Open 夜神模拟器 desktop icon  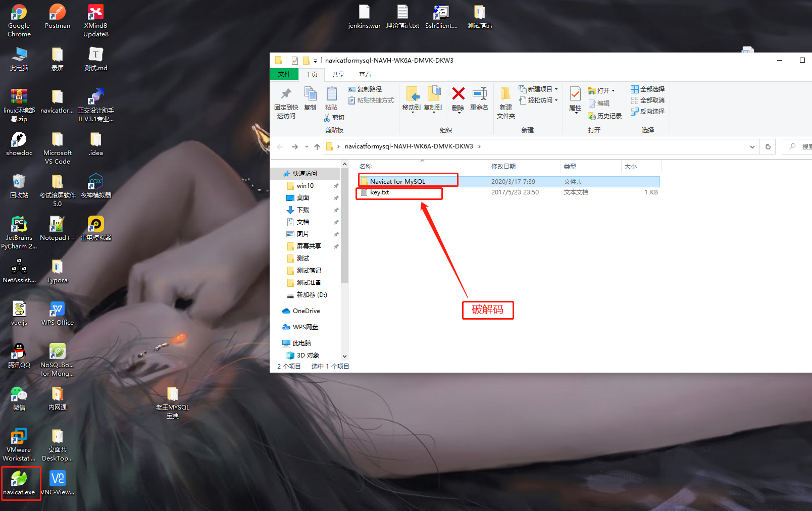pos(96,186)
